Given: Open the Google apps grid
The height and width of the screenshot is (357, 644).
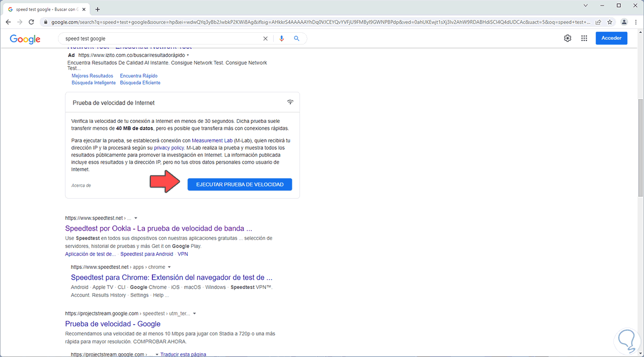Looking at the screenshot, I should pos(584,38).
